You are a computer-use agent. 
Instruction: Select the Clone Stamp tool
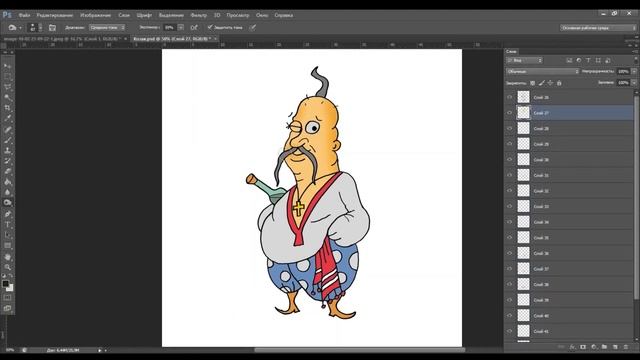(7, 151)
